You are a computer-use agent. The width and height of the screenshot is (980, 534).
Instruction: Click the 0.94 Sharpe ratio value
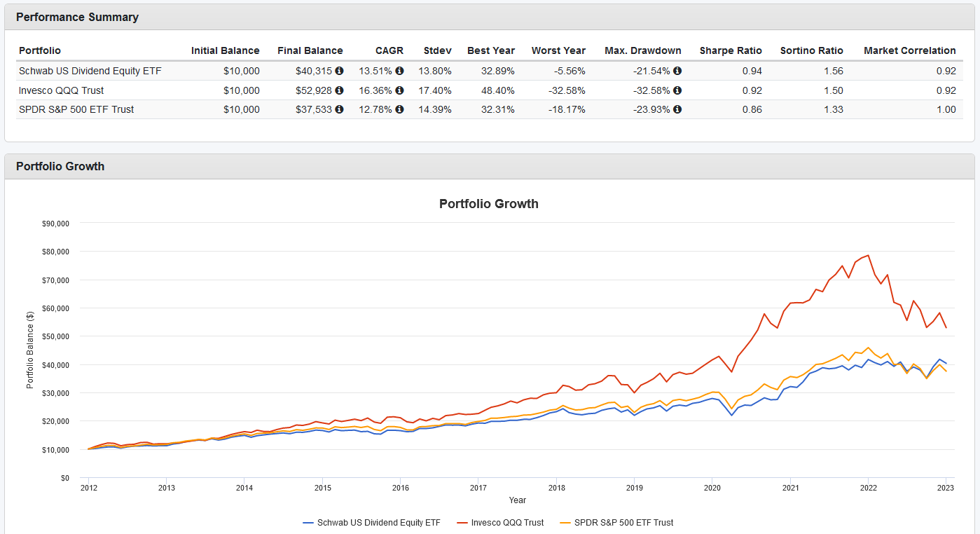click(752, 71)
